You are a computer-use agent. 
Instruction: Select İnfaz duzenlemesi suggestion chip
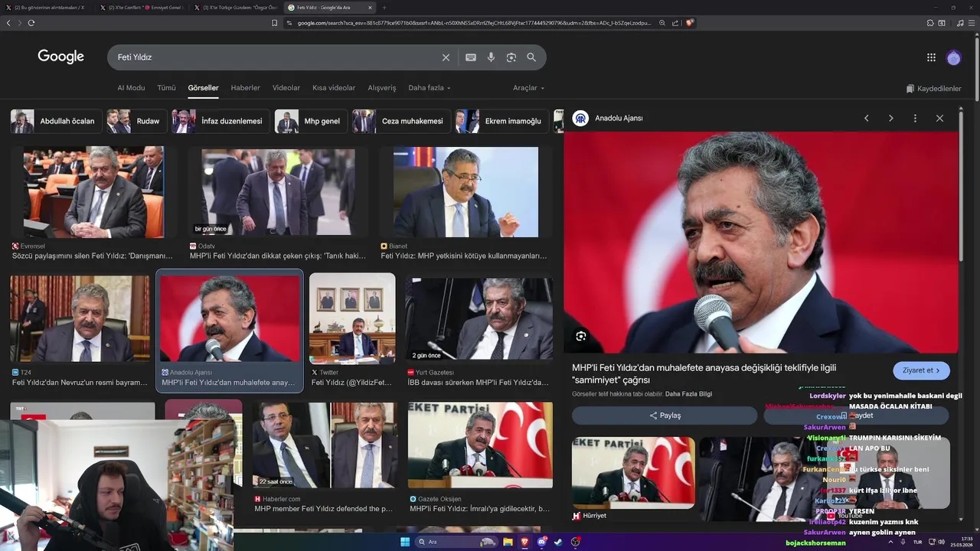[220, 121]
